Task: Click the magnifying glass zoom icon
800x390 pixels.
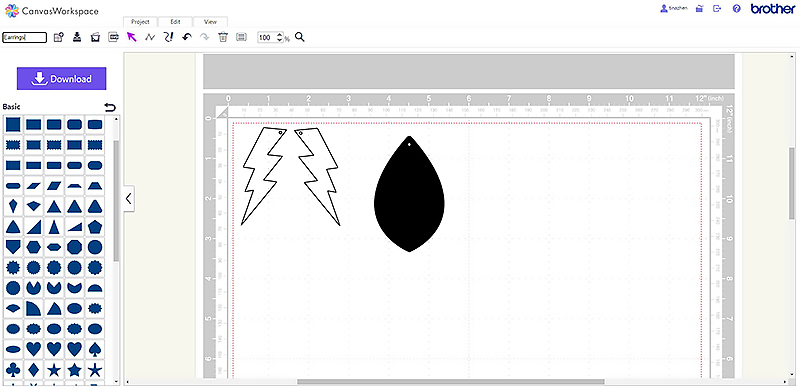Action: pos(300,37)
